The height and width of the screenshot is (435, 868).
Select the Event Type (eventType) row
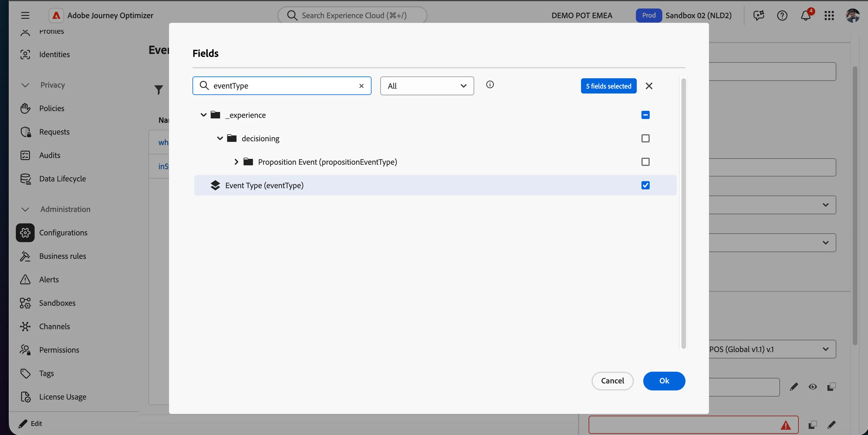pos(435,186)
